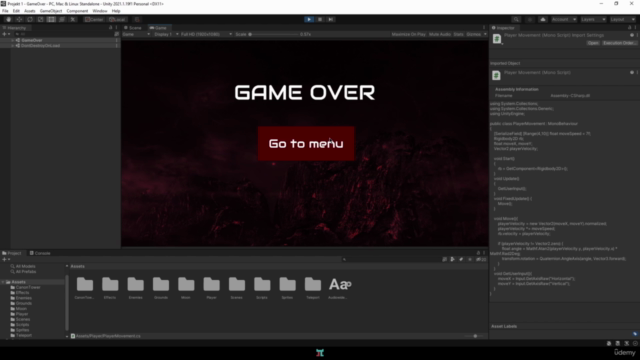Image resolution: width=640 pixels, height=360 pixels.
Task: Open the cloud services icon
Action: coord(542,19)
